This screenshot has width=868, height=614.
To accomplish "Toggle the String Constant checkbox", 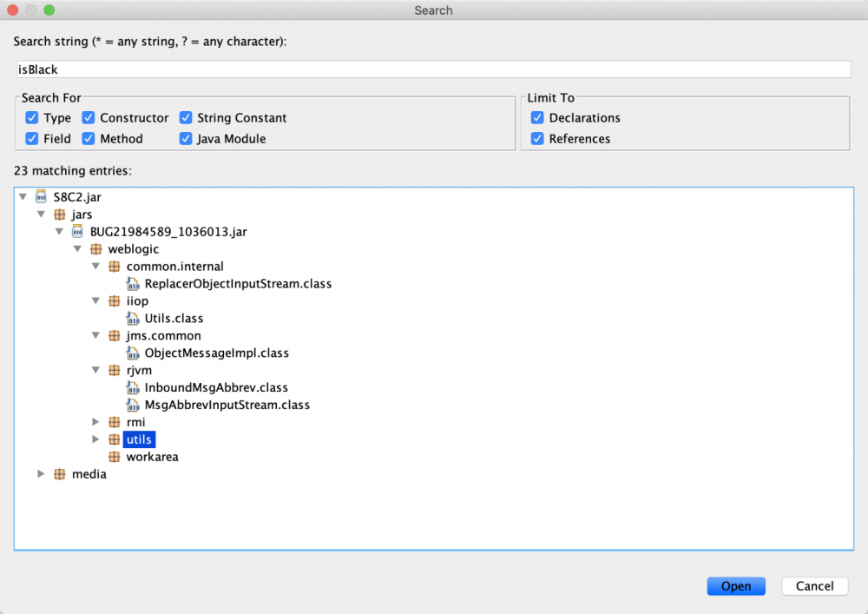I will [x=186, y=117].
